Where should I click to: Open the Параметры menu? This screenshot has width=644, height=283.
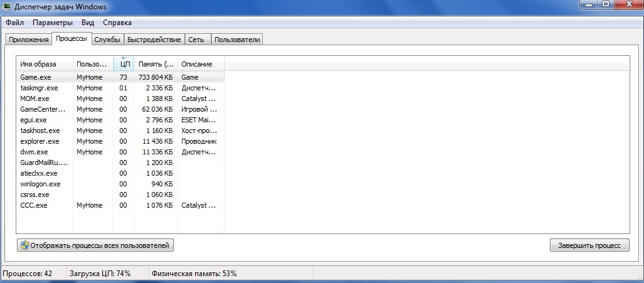(53, 23)
